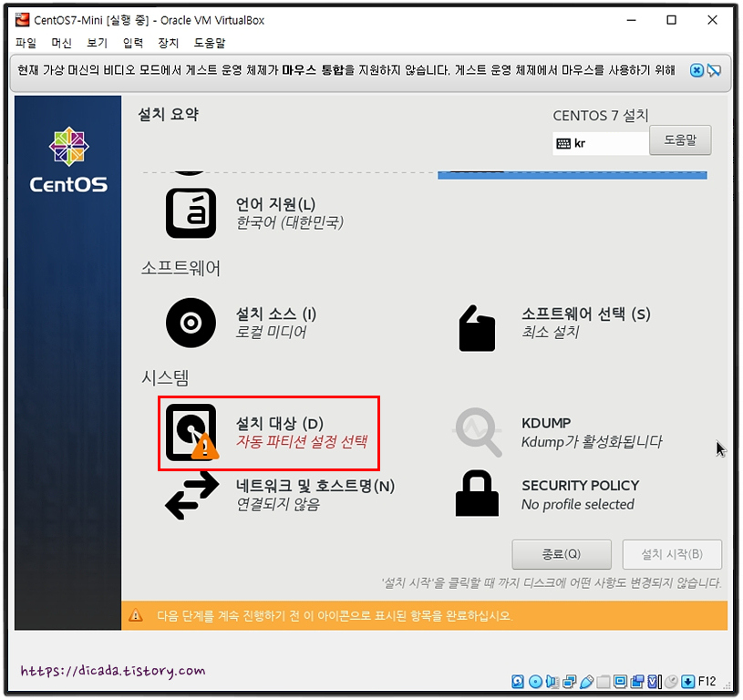Click the keyboard layout icon beside kr
Viewport: 743px width, 700px height.
tap(563, 143)
